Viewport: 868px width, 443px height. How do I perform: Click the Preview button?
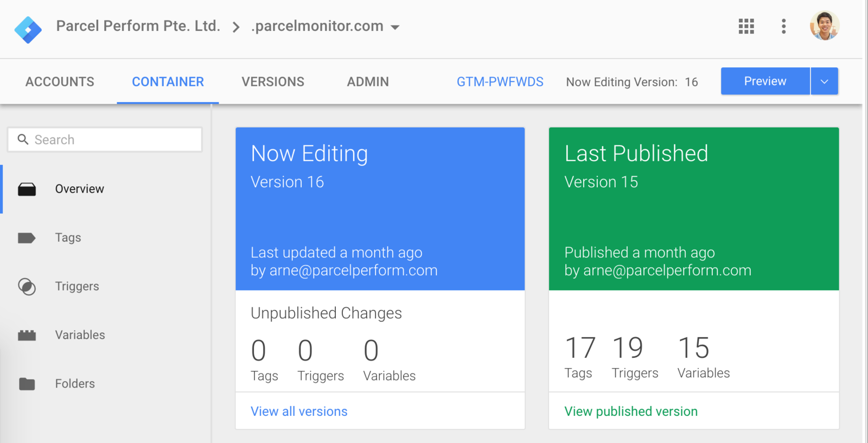click(765, 81)
